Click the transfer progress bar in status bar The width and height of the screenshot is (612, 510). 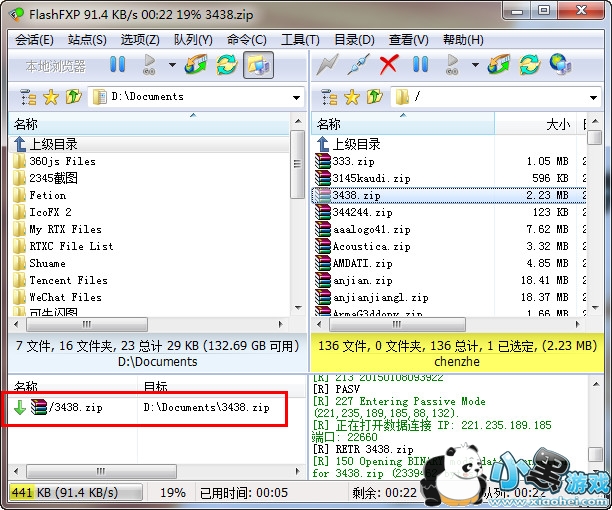(x=76, y=493)
